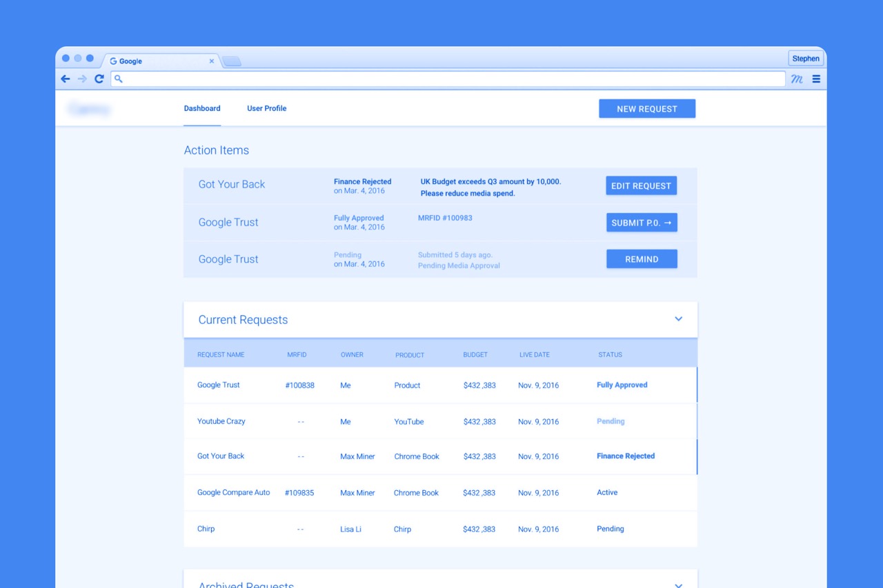Click Lisa Li owner cell
883x588 pixels.
pos(350,529)
